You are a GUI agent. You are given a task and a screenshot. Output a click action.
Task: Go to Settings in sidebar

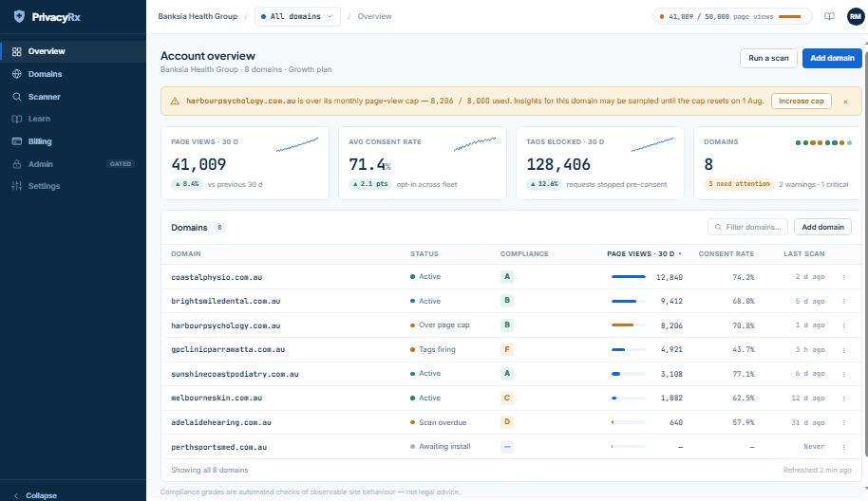click(x=73, y=186)
